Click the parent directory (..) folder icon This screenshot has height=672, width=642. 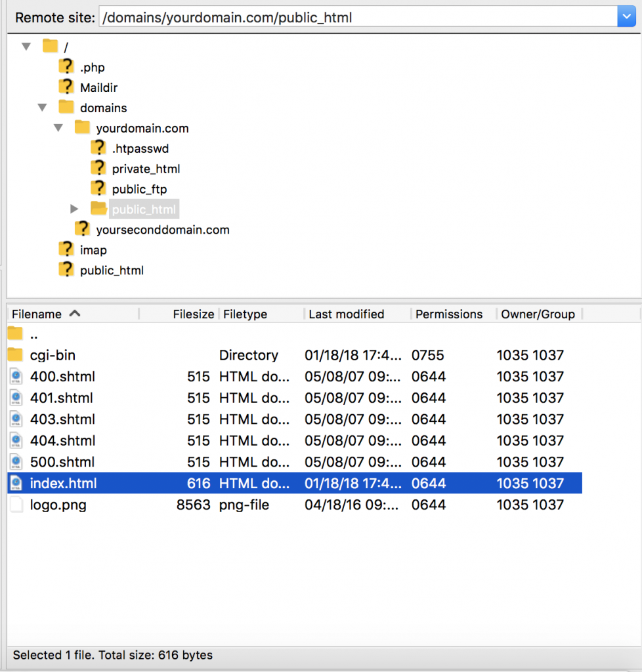[16, 334]
